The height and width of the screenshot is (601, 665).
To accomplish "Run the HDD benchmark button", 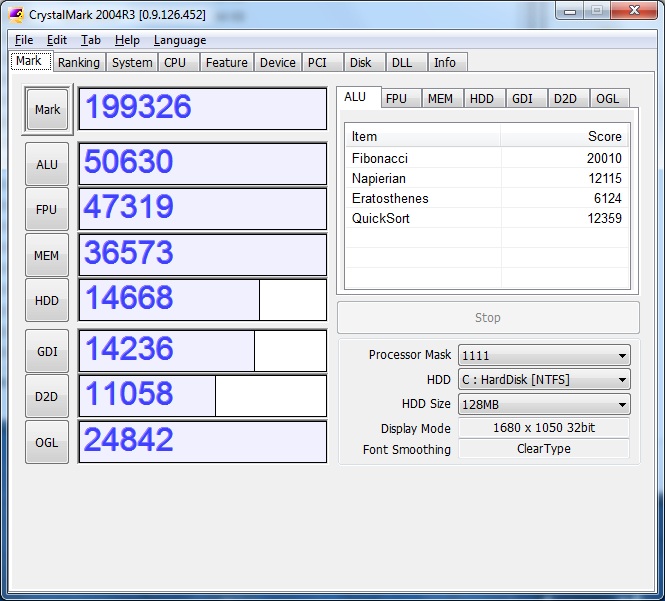I will pos(47,300).
